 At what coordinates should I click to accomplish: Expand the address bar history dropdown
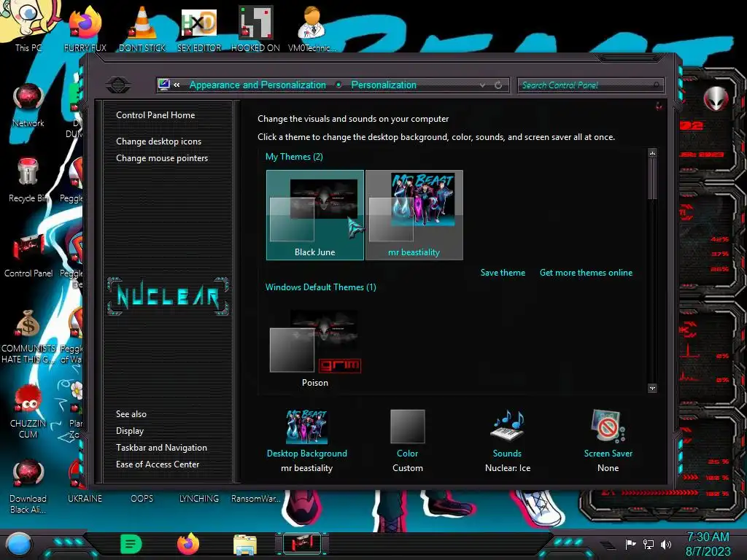(x=483, y=85)
